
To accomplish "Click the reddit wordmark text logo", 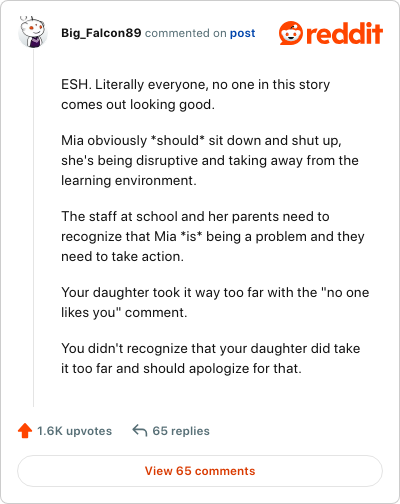I will pos(344,33).
